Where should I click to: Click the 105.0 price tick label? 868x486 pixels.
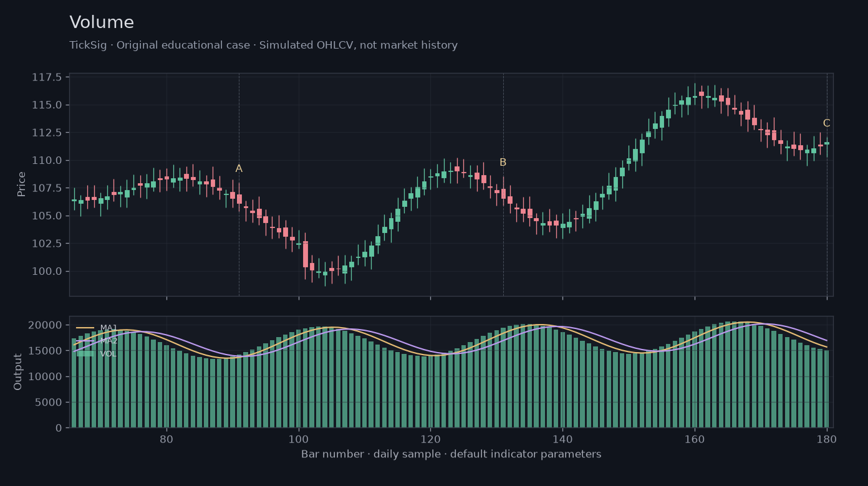pyautogui.click(x=47, y=216)
